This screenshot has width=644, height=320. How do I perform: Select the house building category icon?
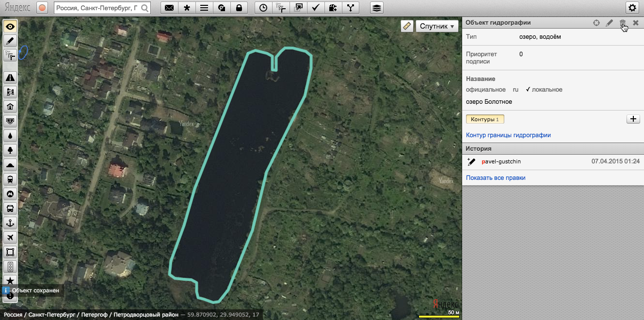(10, 107)
